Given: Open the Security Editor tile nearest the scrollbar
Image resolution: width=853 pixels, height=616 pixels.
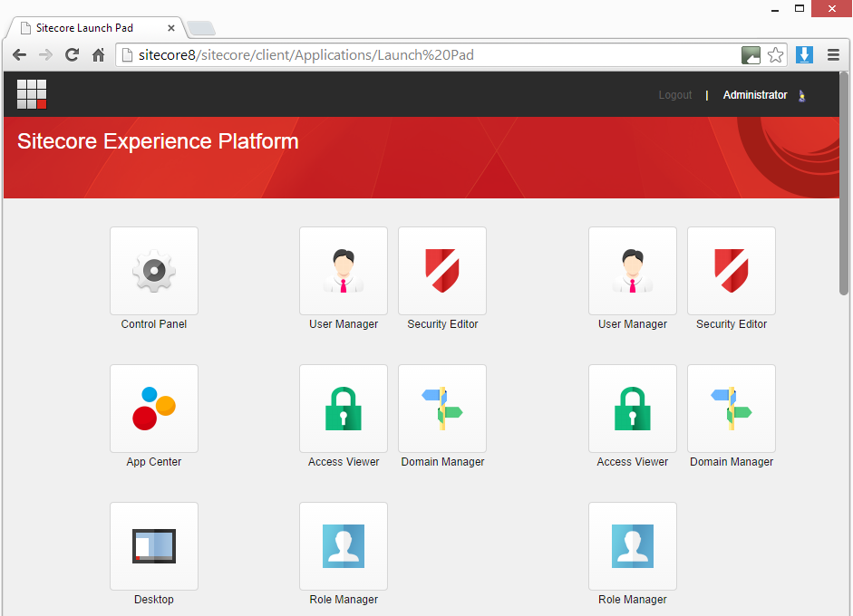Looking at the screenshot, I should point(732,271).
